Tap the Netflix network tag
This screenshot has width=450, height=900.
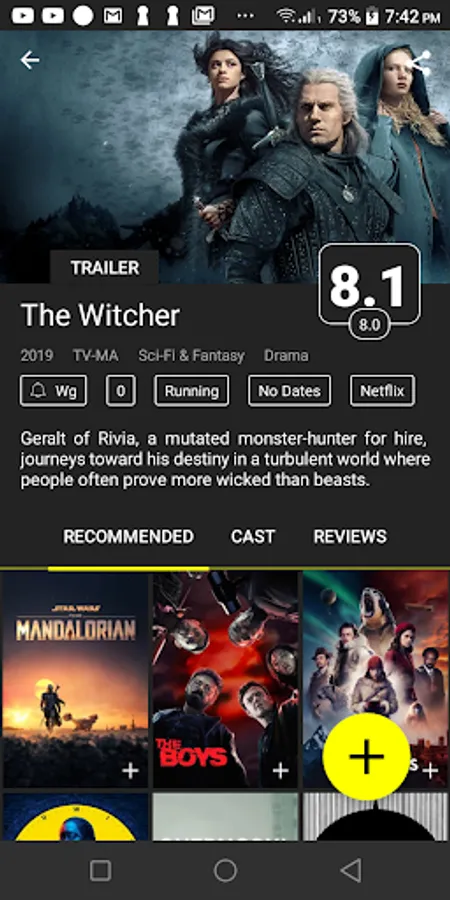(382, 391)
